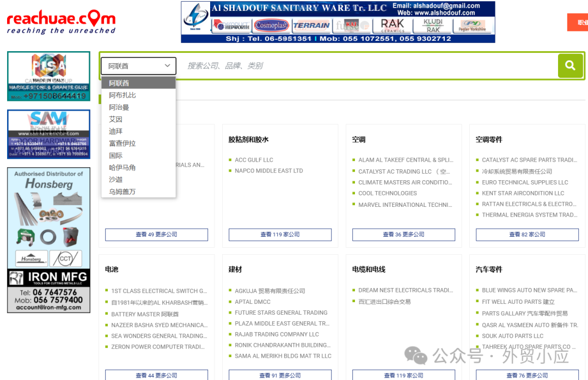Open CATALYST AC SPARE PARTS TRADI... link
Viewport: 588px width, 380px height.
[x=530, y=160]
